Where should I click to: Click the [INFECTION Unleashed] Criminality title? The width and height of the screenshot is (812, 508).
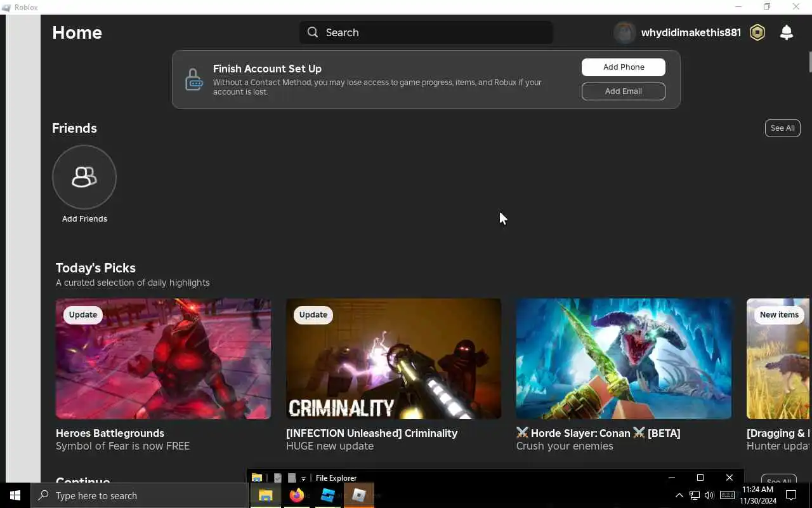tap(372, 433)
